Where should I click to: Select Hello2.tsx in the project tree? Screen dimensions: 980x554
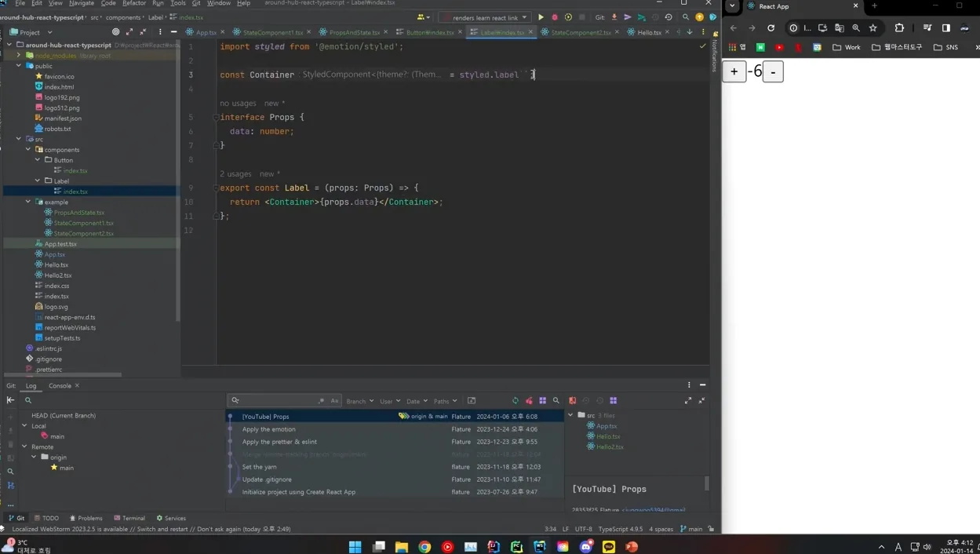[58, 275]
